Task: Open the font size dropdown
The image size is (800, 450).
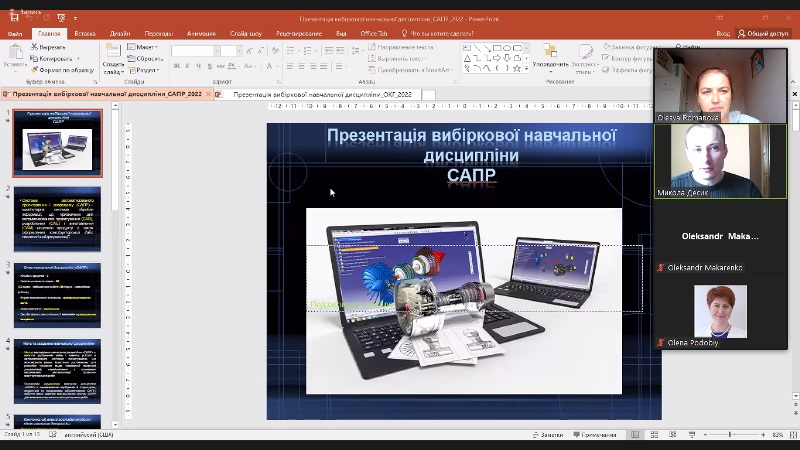Action: [x=239, y=51]
